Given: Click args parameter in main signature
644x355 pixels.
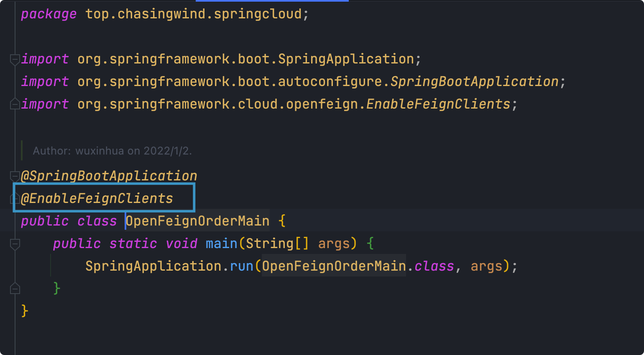Looking at the screenshot, I should (334, 243).
